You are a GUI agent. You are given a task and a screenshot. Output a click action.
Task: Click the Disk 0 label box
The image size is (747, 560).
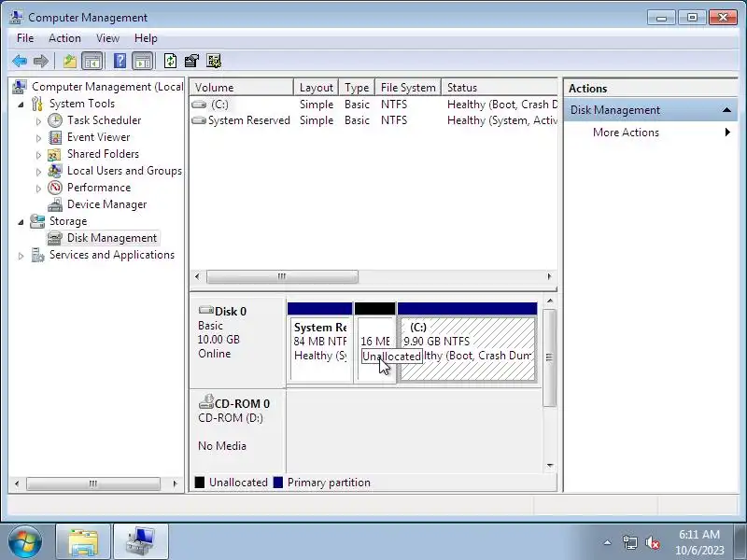coord(238,342)
